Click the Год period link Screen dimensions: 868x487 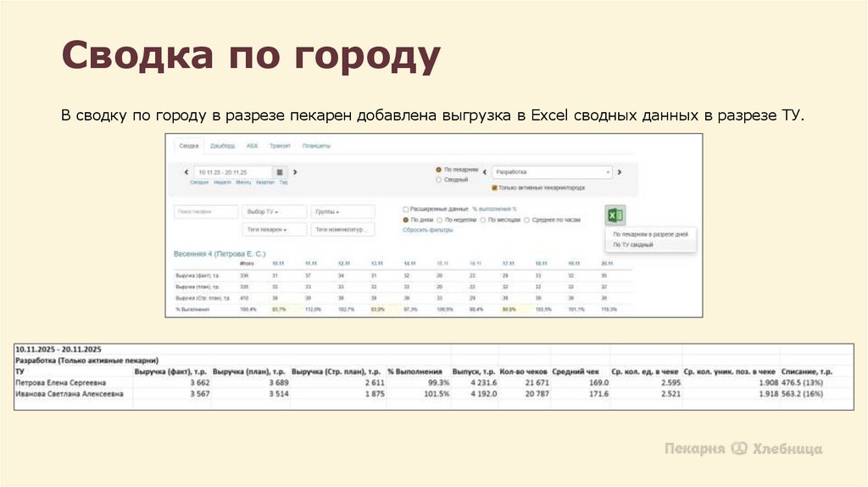(x=283, y=182)
